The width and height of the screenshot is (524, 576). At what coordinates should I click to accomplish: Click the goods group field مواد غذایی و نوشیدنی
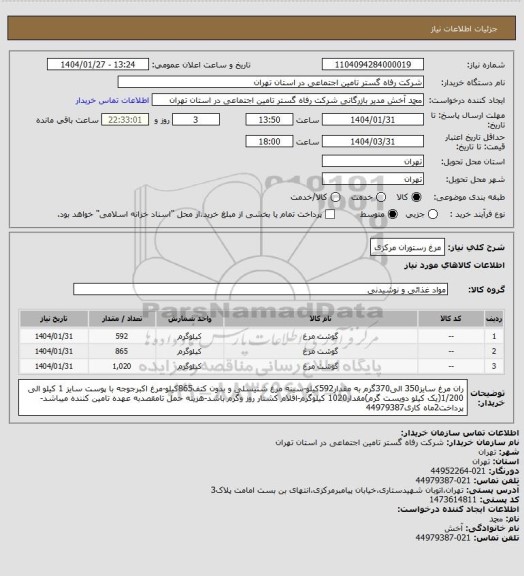pos(260,289)
